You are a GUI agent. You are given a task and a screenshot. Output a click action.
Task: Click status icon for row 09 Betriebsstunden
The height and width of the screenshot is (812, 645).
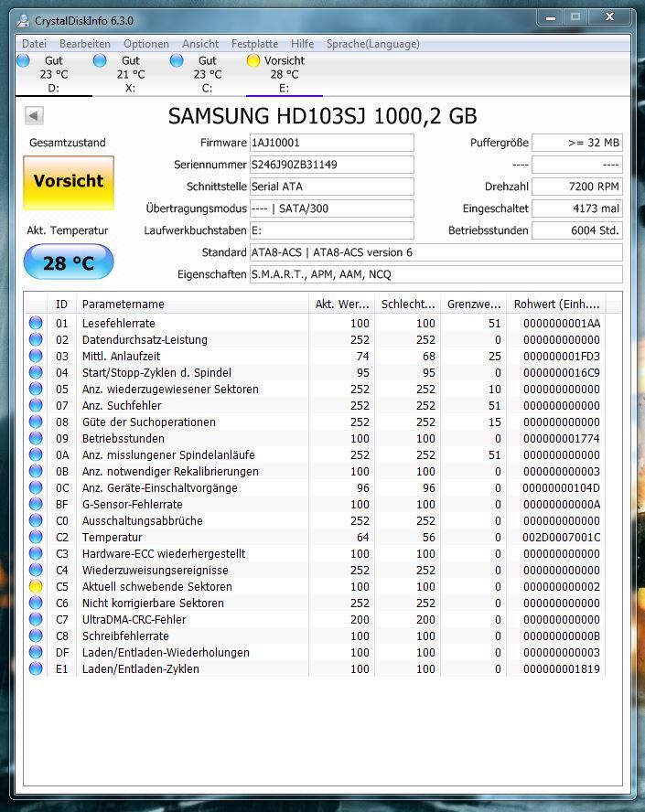tap(36, 438)
